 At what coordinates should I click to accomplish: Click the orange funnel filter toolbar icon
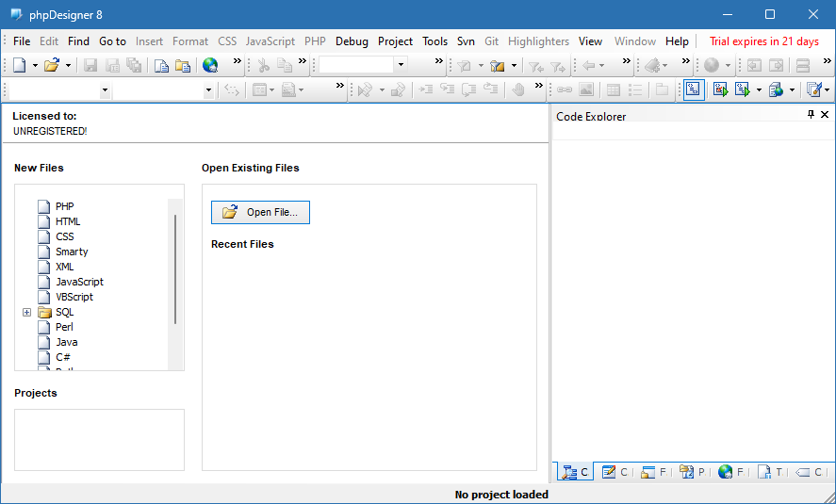498,66
